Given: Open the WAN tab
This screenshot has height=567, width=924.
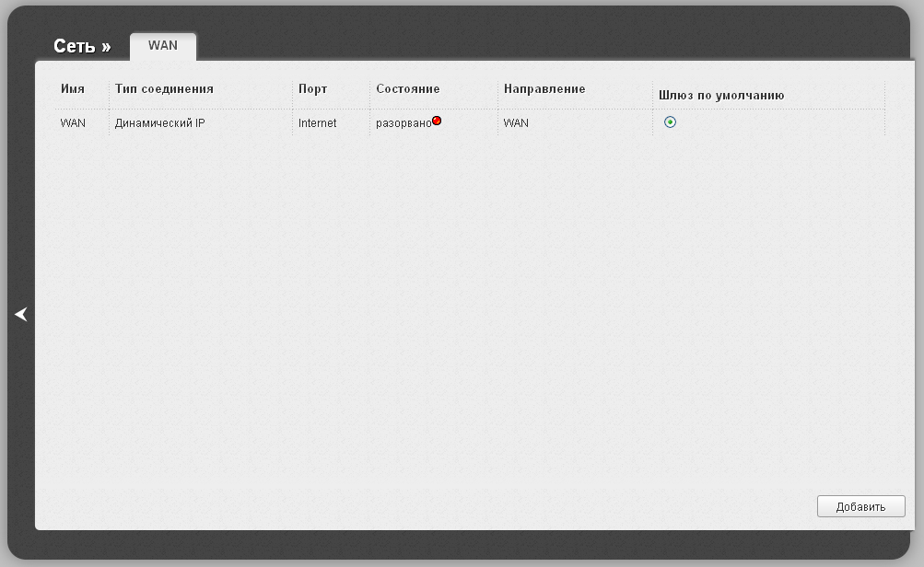Looking at the screenshot, I should coord(163,46).
